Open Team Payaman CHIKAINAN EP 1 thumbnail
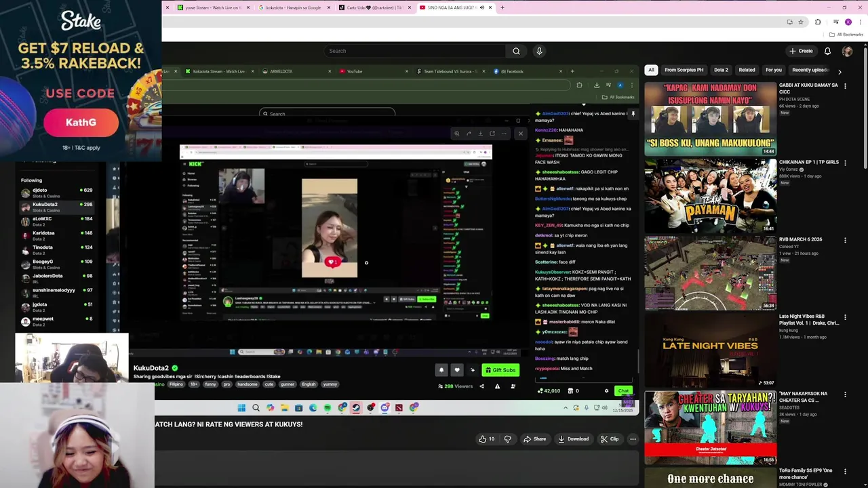Image resolution: width=868 pixels, height=488 pixels. 710,196
